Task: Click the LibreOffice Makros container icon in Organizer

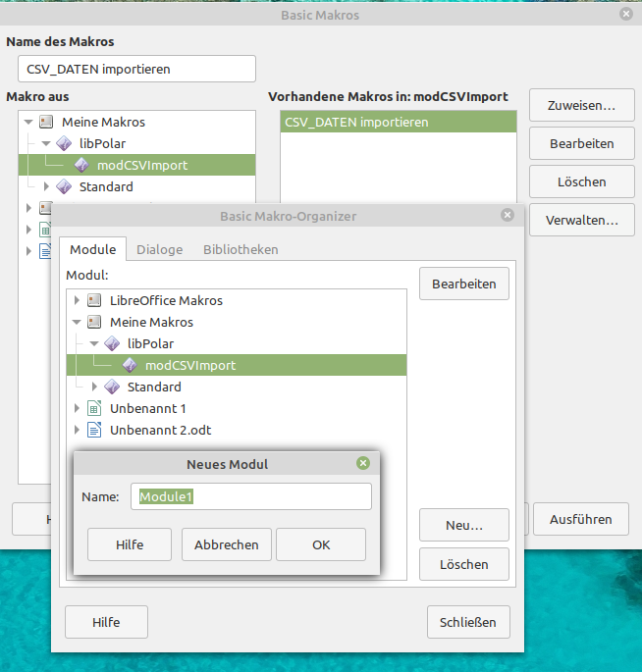Action: (94, 300)
